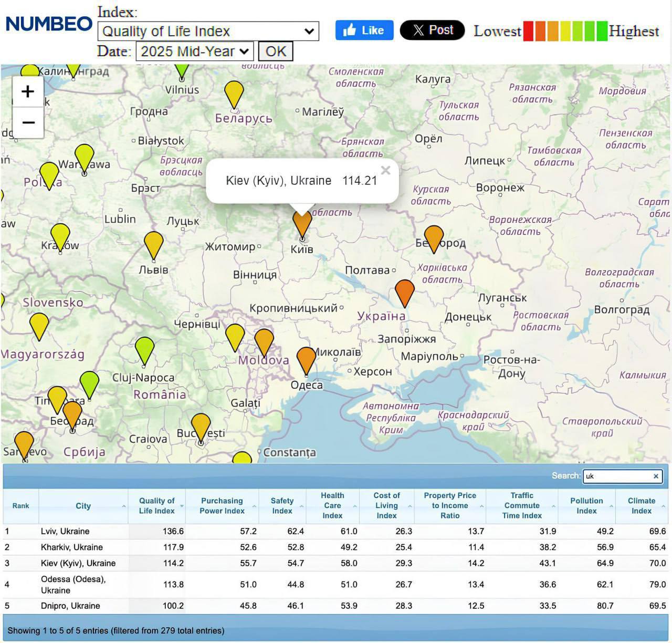672x643 pixels.
Task: Clear the search field with the X
Action: (x=656, y=476)
